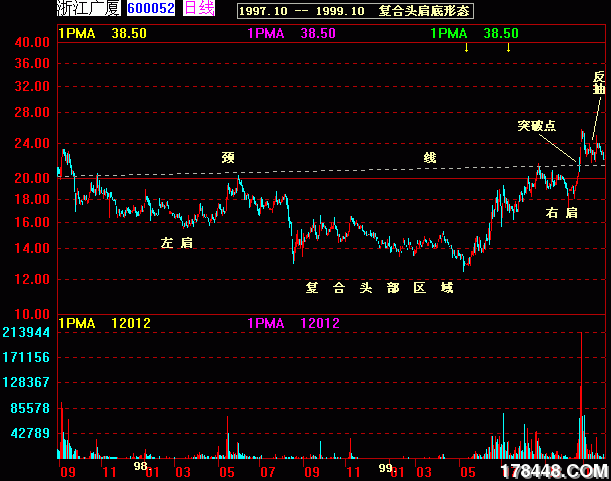Click the green 1PMA 38.50 indicator
This screenshot has height=481, width=611.
[474, 33]
